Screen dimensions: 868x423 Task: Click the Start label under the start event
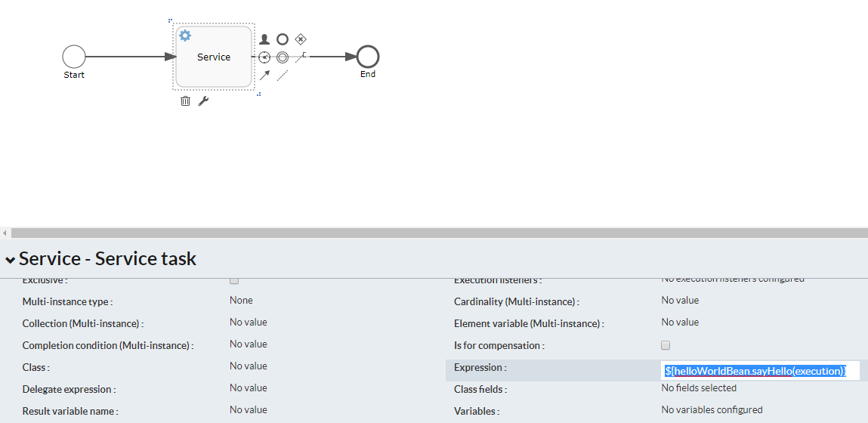[74, 75]
